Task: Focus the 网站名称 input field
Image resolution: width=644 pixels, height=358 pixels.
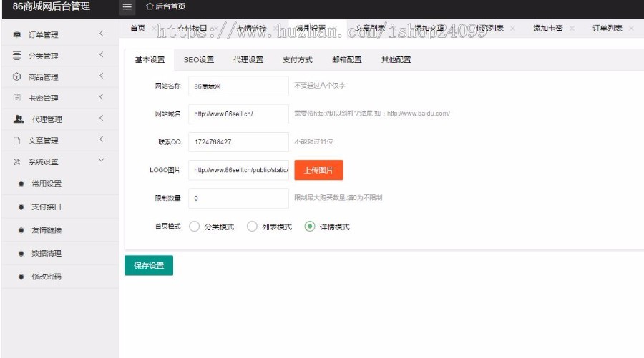Action: click(x=238, y=86)
